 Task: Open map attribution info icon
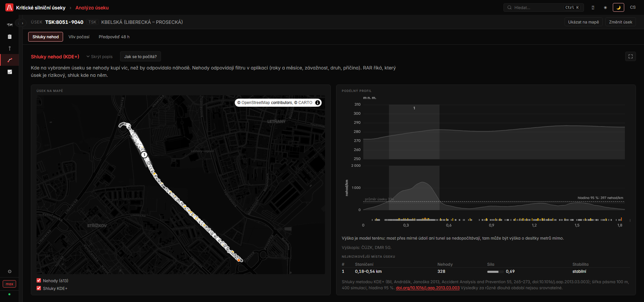click(318, 103)
